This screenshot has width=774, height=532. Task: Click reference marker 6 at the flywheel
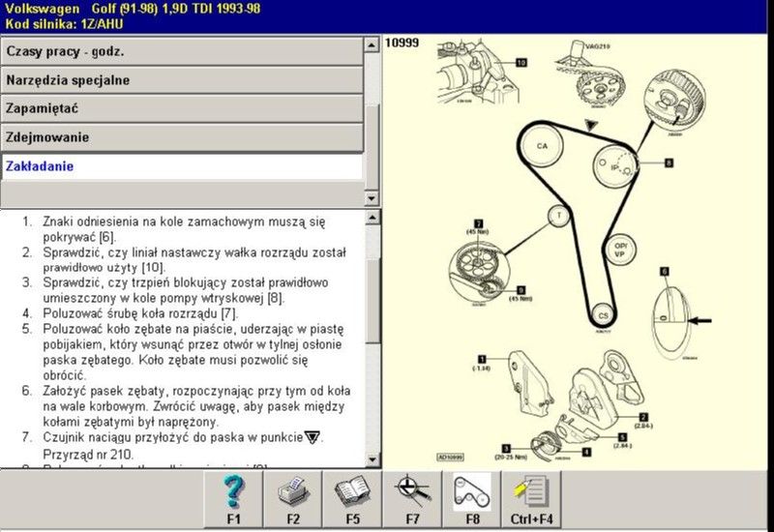point(665,272)
